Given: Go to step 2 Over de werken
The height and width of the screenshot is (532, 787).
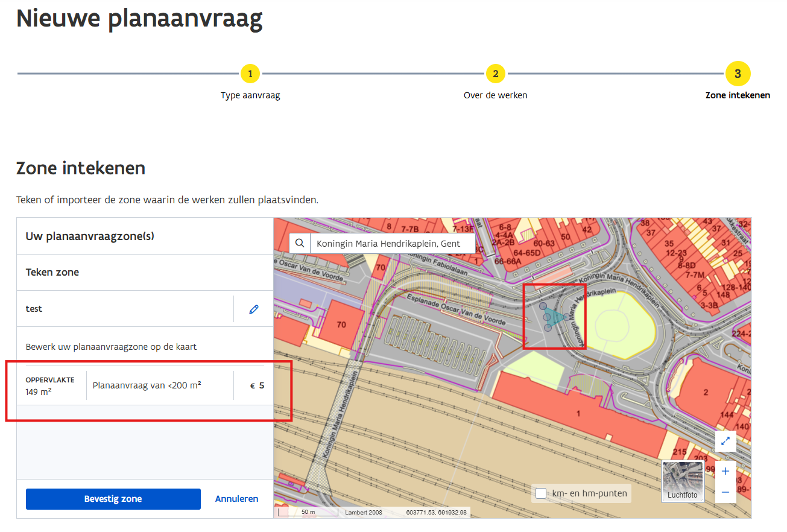Looking at the screenshot, I should (x=495, y=74).
